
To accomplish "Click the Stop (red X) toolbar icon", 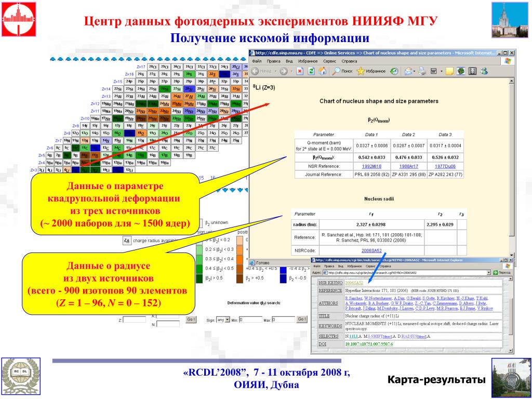I will coord(300,71).
